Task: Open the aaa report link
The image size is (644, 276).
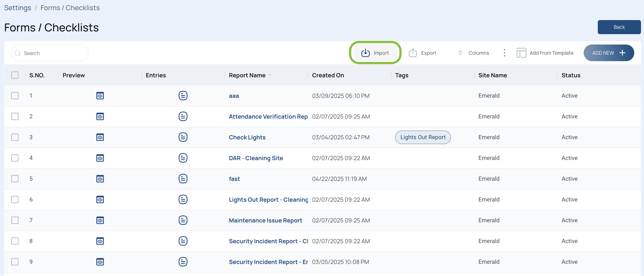Action: pyautogui.click(x=234, y=96)
